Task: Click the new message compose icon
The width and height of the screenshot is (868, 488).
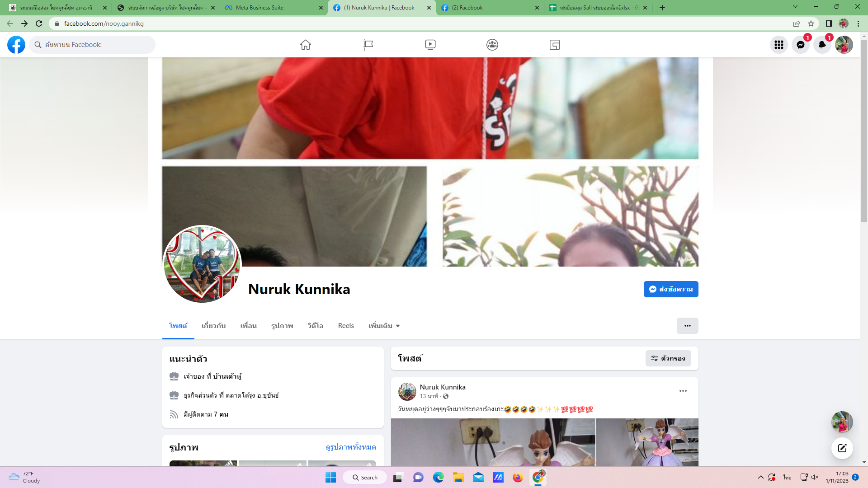Action: tap(842, 448)
